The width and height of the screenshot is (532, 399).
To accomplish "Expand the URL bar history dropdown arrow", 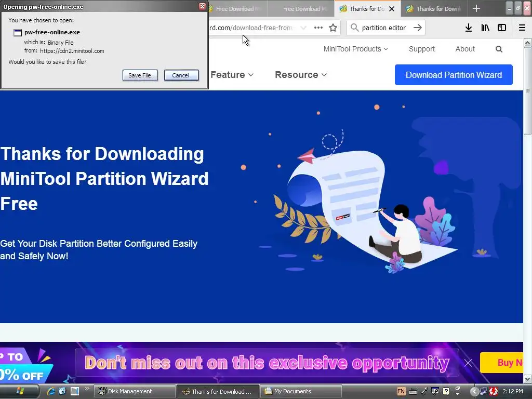I will (303, 28).
